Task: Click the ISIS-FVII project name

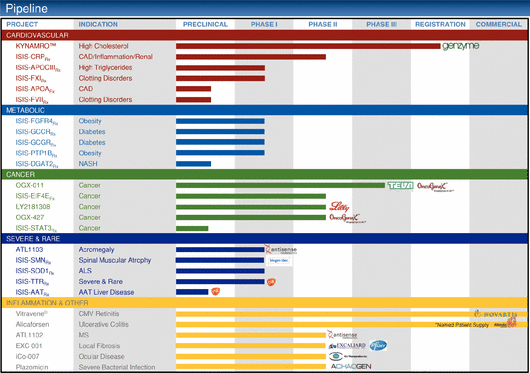Action: coord(32,100)
